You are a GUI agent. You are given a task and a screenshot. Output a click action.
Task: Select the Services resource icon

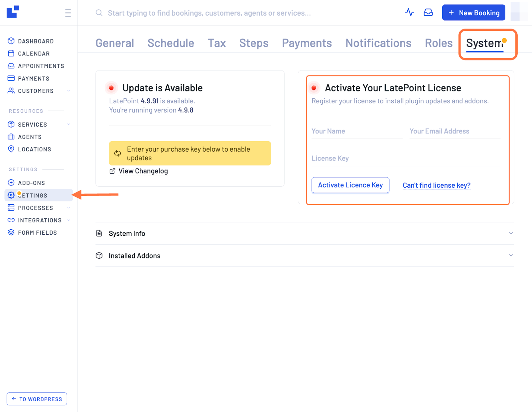tap(11, 124)
